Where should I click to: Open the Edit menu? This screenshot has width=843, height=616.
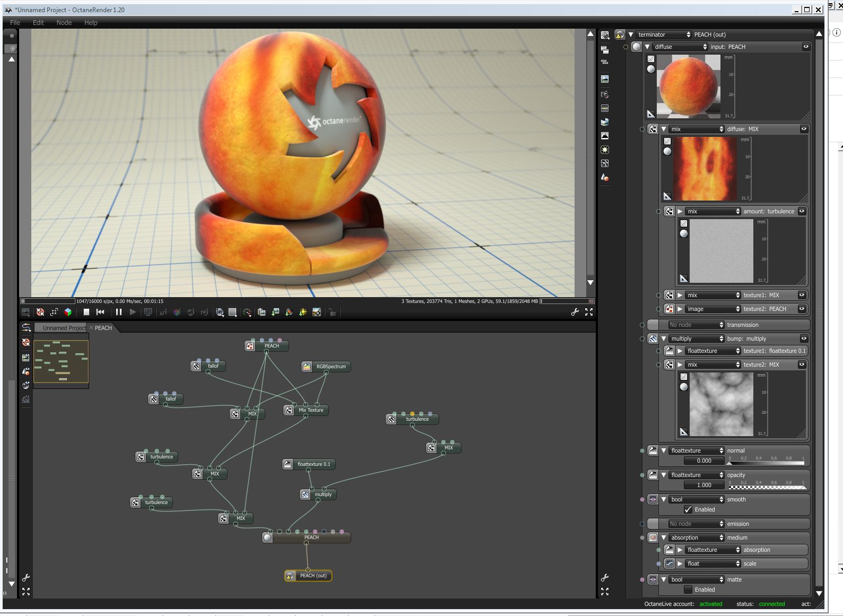(x=38, y=23)
